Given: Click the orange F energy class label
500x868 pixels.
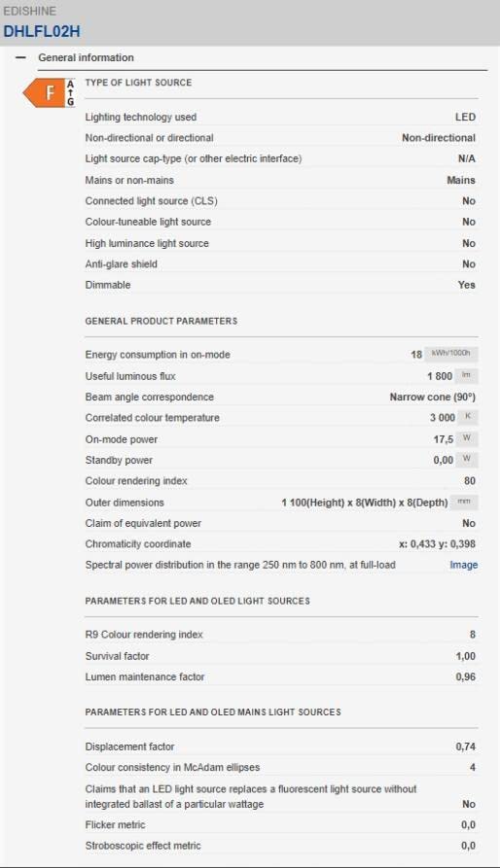Looking at the screenshot, I should [x=44, y=92].
